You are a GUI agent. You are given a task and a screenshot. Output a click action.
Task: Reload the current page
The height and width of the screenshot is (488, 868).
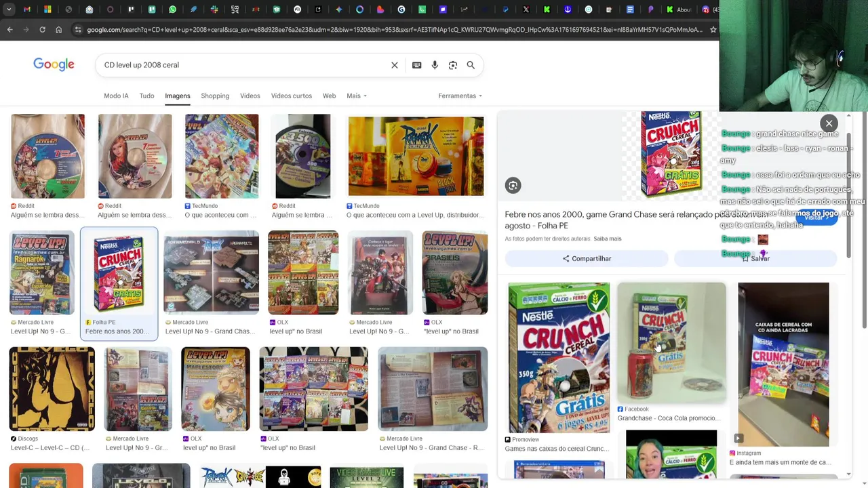tap(42, 30)
